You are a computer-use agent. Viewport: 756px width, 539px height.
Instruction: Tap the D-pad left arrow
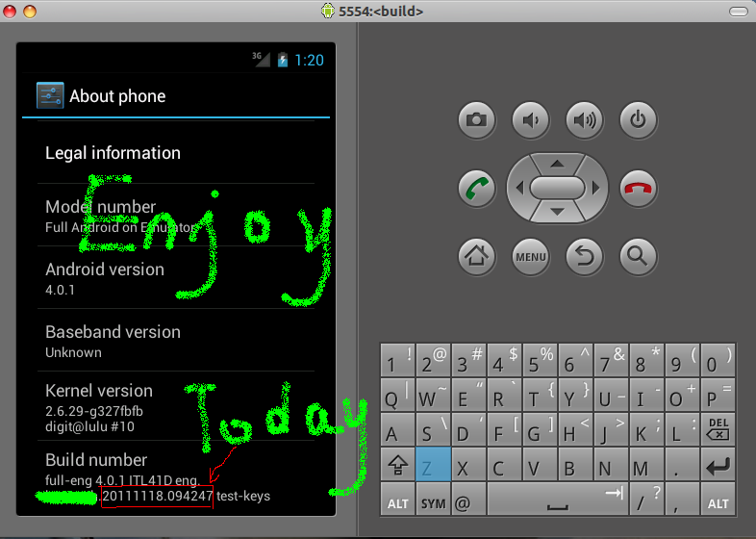click(x=519, y=188)
